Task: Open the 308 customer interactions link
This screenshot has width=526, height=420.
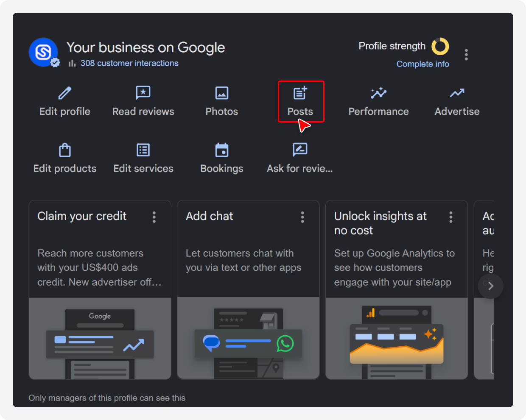Action: tap(129, 63)
